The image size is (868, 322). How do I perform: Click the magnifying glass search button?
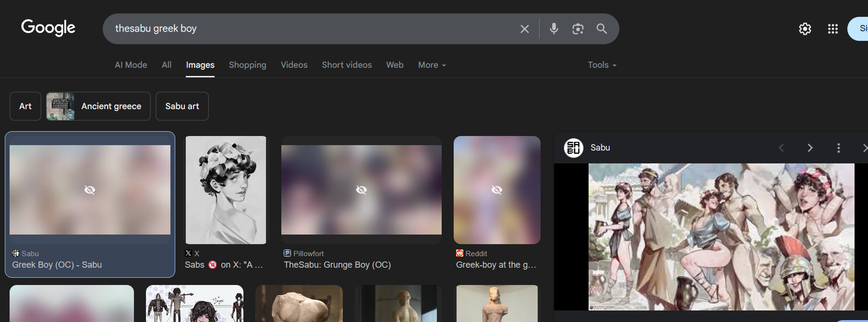pos(602,29)
